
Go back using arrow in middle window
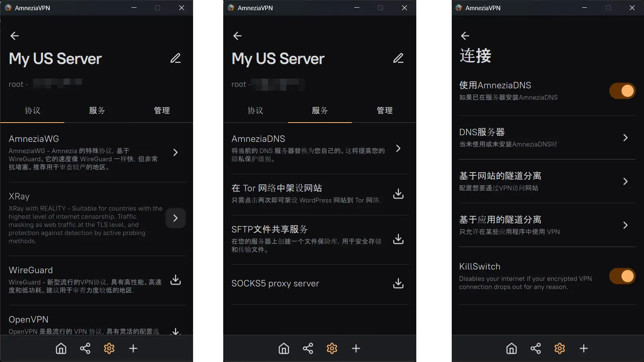[x=237, y=36]
